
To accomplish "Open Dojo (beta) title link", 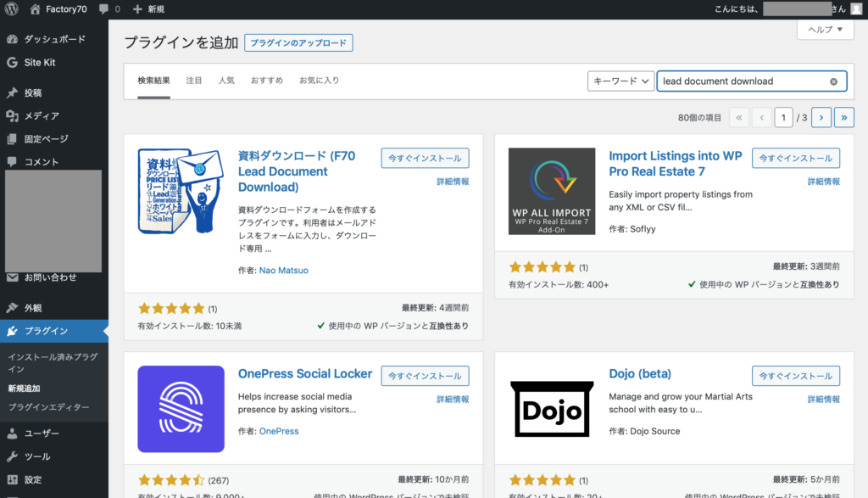I will 640,373.
